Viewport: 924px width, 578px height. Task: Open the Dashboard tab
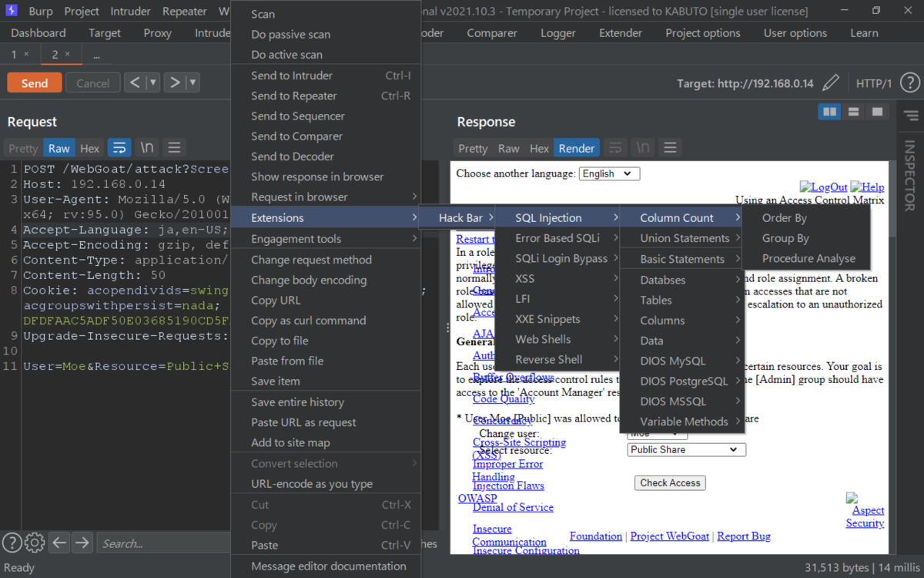(38, 33)
